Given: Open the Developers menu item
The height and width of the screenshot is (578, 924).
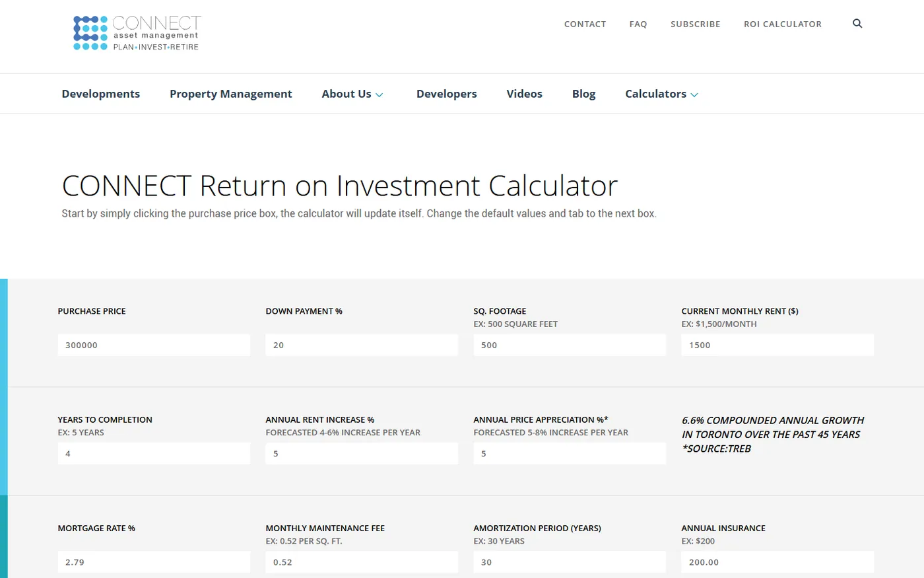Looking at the screenshot, I should 447,94.
